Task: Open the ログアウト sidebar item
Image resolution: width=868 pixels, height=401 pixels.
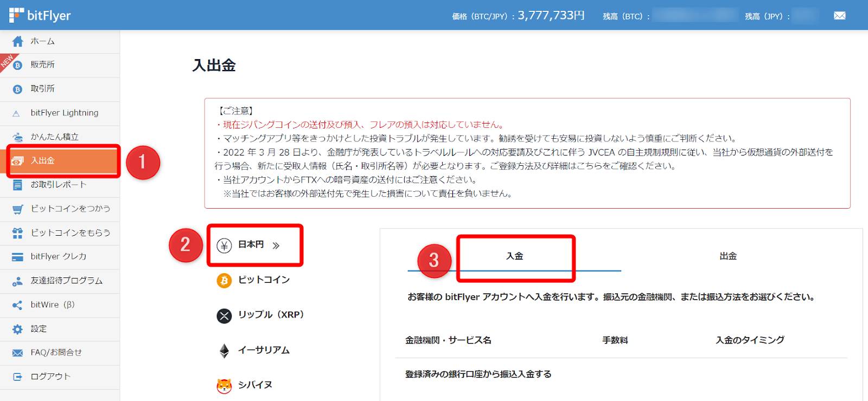Action: pyautogui.click(x=60, y=377)
